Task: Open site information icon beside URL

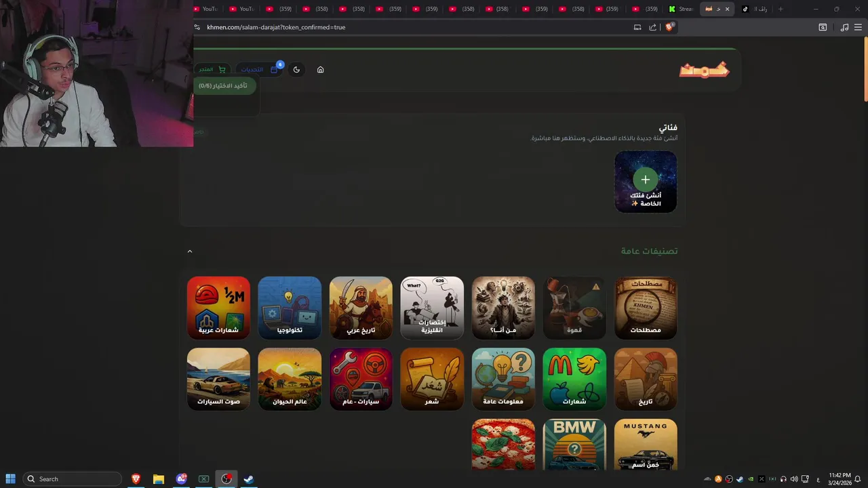Action: tap(197, 27)
